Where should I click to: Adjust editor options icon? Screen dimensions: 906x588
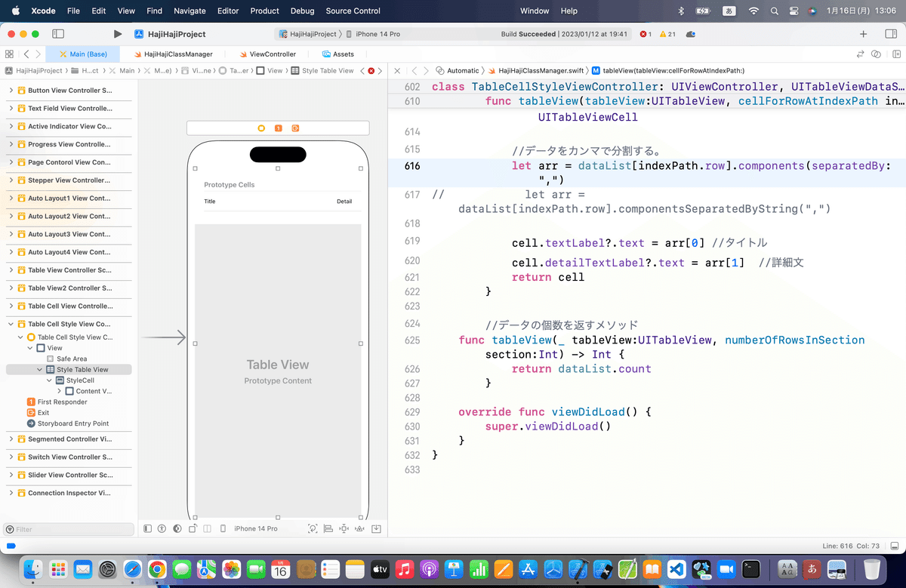[x=876, y=54]
